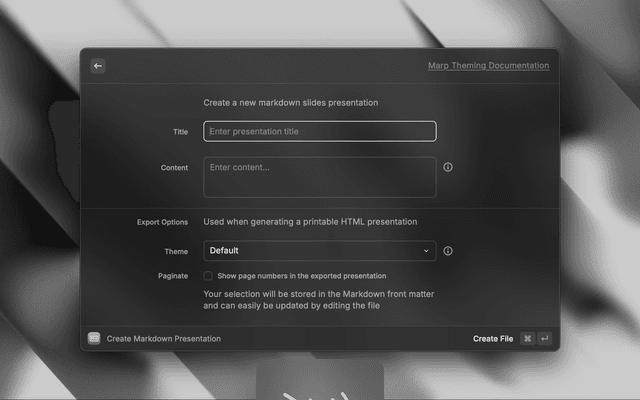Click the Export Options section label
The height and width of the screenshot is (400, 640).
pos(162,222)
